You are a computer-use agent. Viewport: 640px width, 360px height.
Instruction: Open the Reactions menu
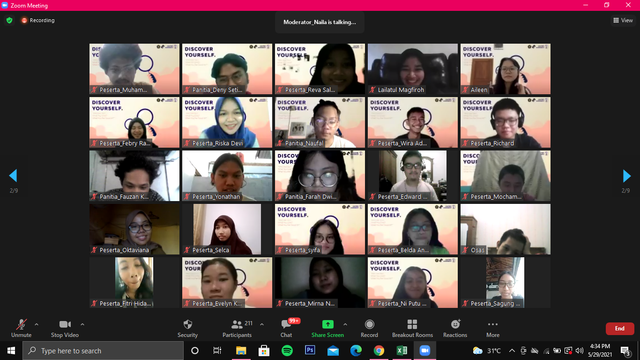click(455, 328)
